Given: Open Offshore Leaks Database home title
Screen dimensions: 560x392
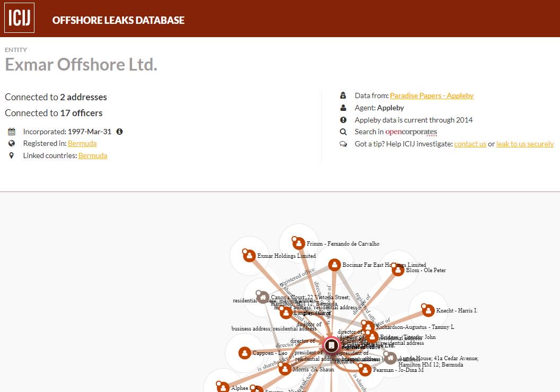Looking at the screenshot, I should click(118, 20).
